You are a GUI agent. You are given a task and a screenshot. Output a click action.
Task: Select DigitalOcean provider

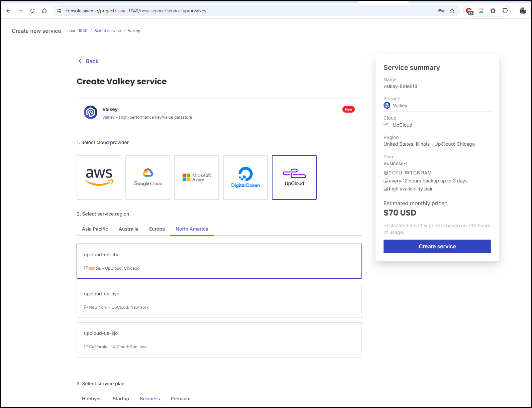click(245, 177)
